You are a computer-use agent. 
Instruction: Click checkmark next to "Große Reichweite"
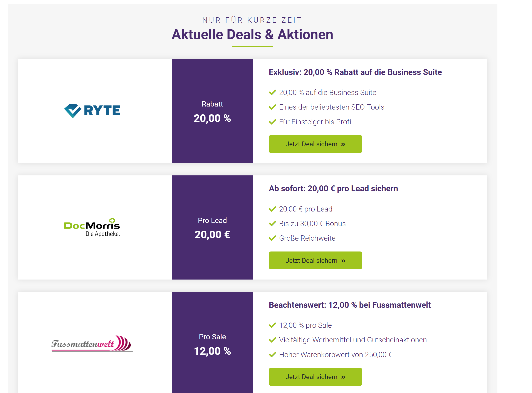click(x=272, y=238)
